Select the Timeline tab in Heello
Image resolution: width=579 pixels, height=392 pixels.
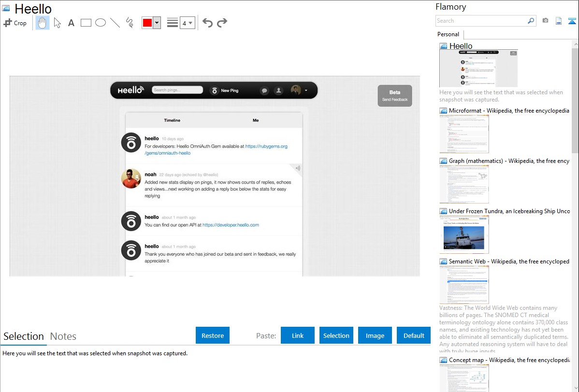click(172, 120)
